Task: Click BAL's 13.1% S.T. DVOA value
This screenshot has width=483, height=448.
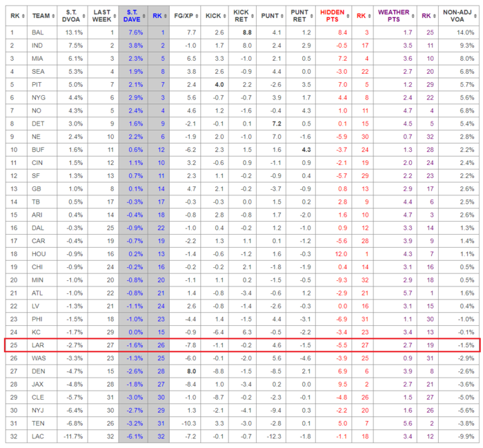Action: click(74, 32)
